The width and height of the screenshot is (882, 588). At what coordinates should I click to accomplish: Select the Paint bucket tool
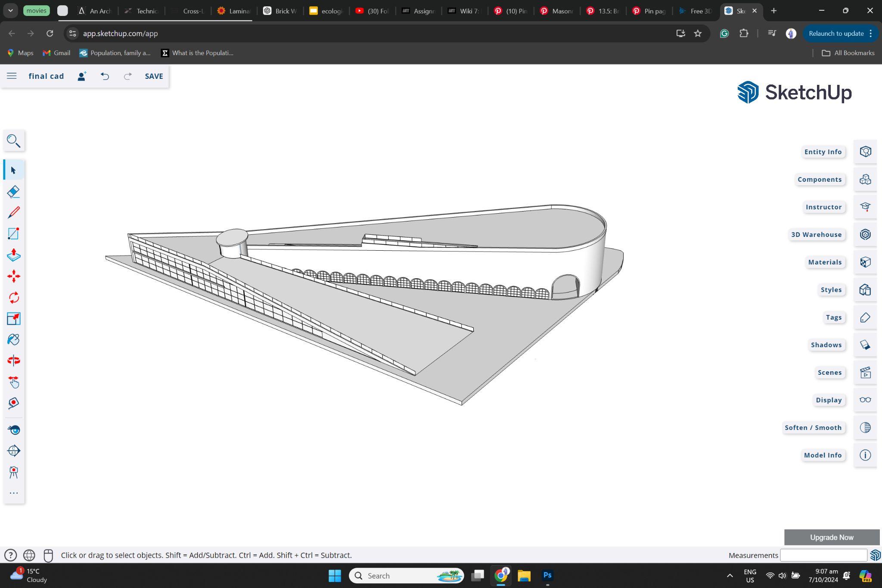click(13, 339)
